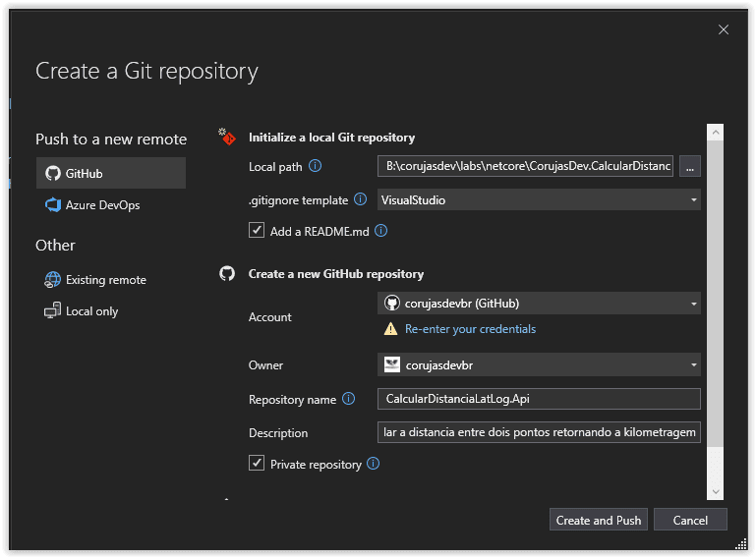This screenshot has height=558, width=756.
Task: Click the credentials warning triangle icon
Action: (x=390, y=329)
